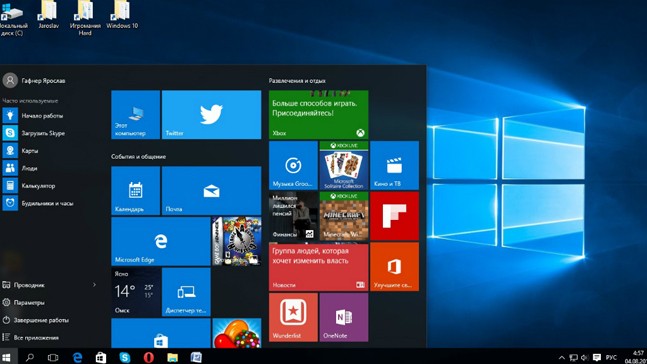Viewport: 647px width, 364px height.
Task: Open the Новости news tile
Action: (319, 267)
